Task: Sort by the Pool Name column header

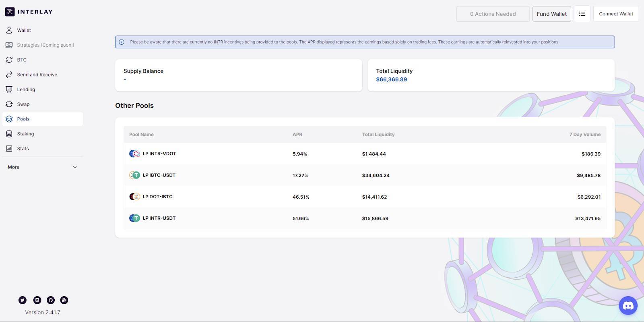Action: pos(141,135)
